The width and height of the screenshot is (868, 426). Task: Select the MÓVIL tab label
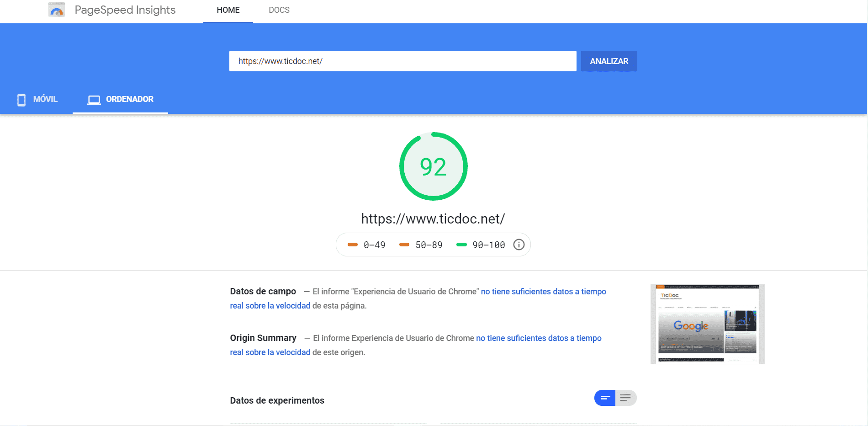[x=45, y=99]
